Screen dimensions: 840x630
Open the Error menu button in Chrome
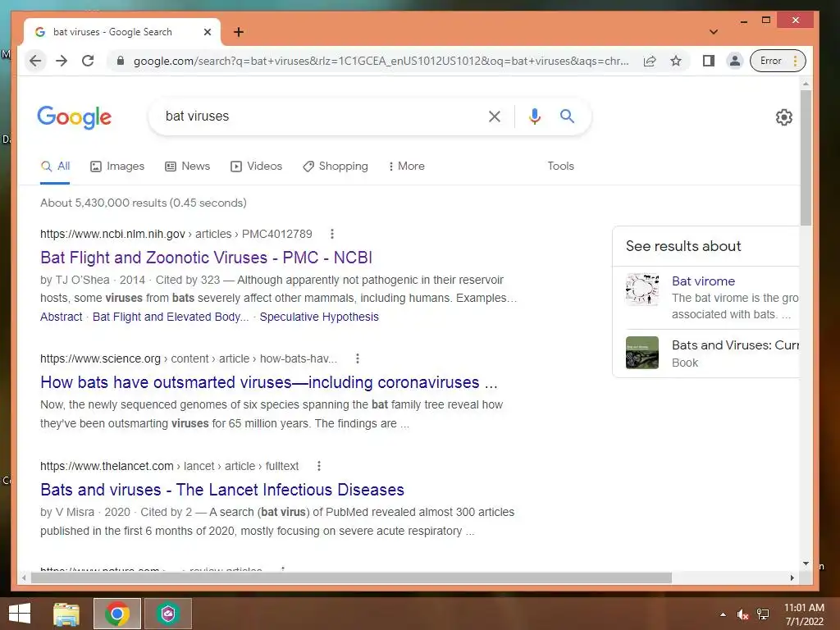tap(778, 61)
